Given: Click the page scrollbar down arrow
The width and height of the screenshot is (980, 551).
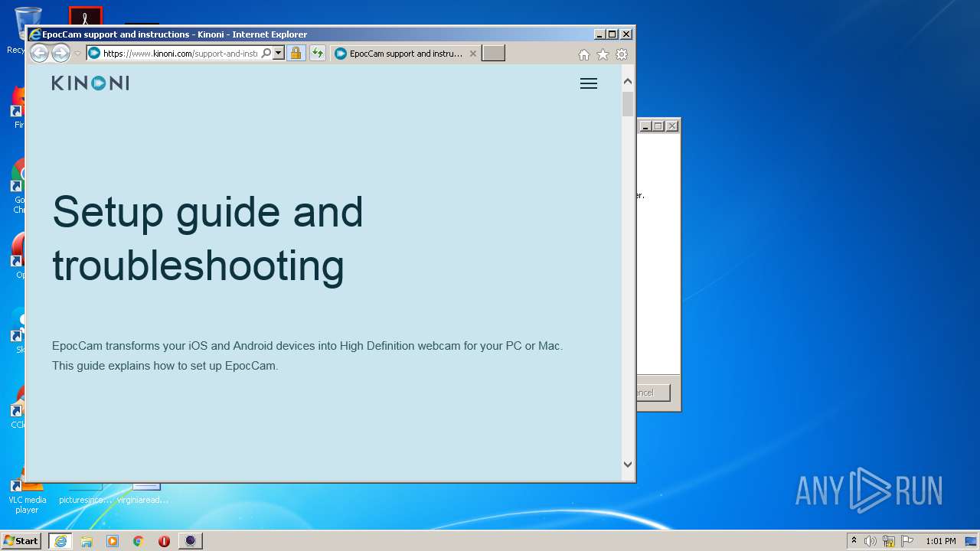Looking at the screenshot, I should tap(628, 464).
